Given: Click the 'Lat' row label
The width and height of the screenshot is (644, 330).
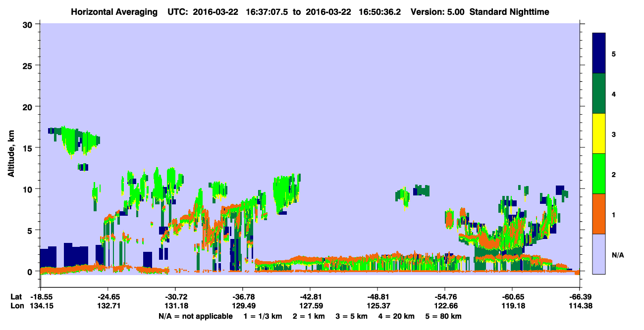Looking at the screenshot, I should [16, 296].
